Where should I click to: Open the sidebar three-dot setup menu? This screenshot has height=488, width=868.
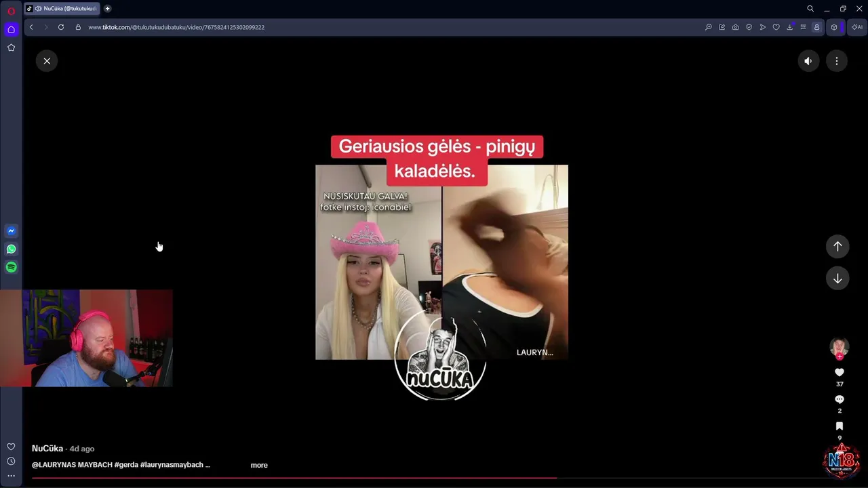pyautogui.click(x=11, y=476)
